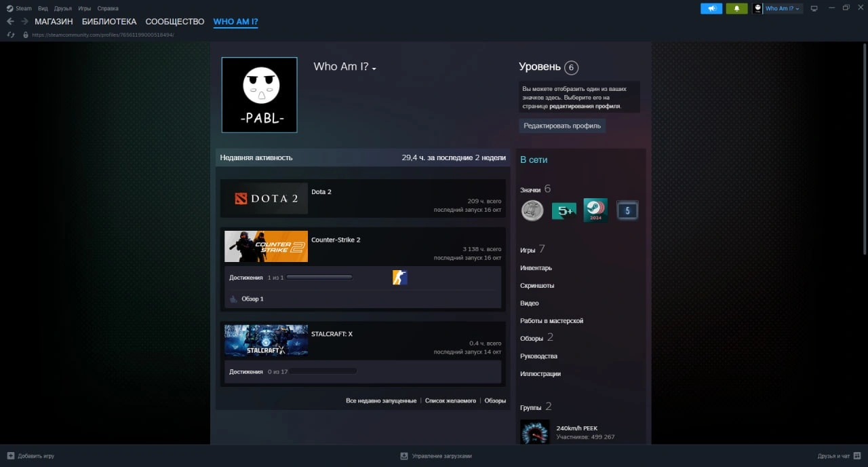Click the small account avatar in title bar
Screen dimensions: 868x467
point(757,8)
